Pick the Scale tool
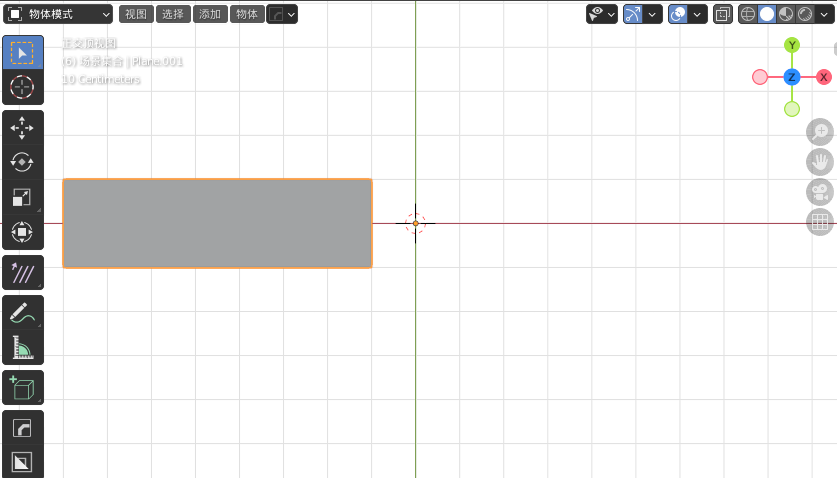This screenshot has height=478, width=837. click(22, 197)
